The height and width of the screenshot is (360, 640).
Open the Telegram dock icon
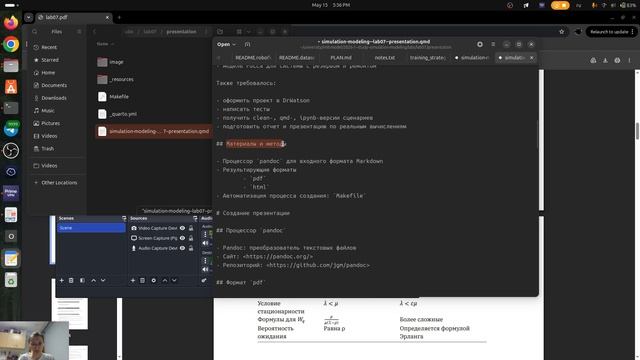coord(11,129)
